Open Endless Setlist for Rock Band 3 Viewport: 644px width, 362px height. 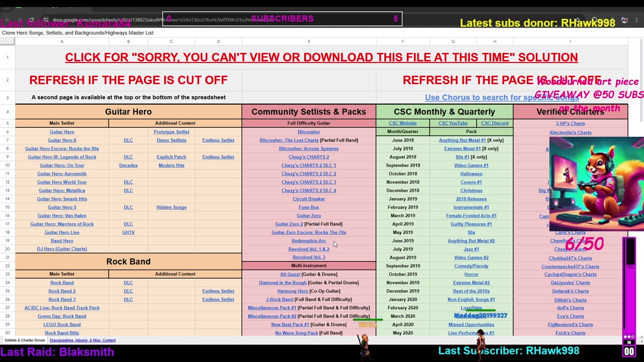(218, 300)
